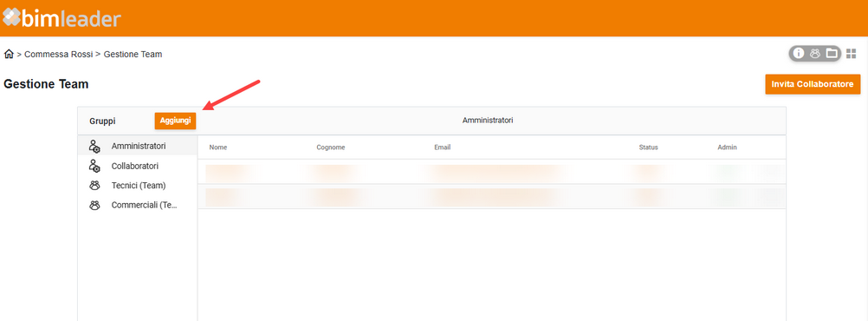Click Amministratori group gear-user icon
The image size is (868, 321).
[94, 147]
